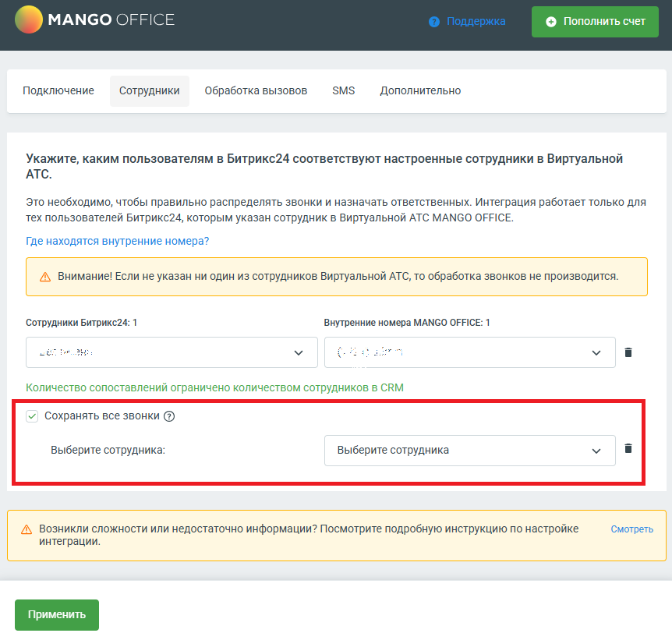Toggle the Сохранять все звонки checkbox

tap(32, 416)
